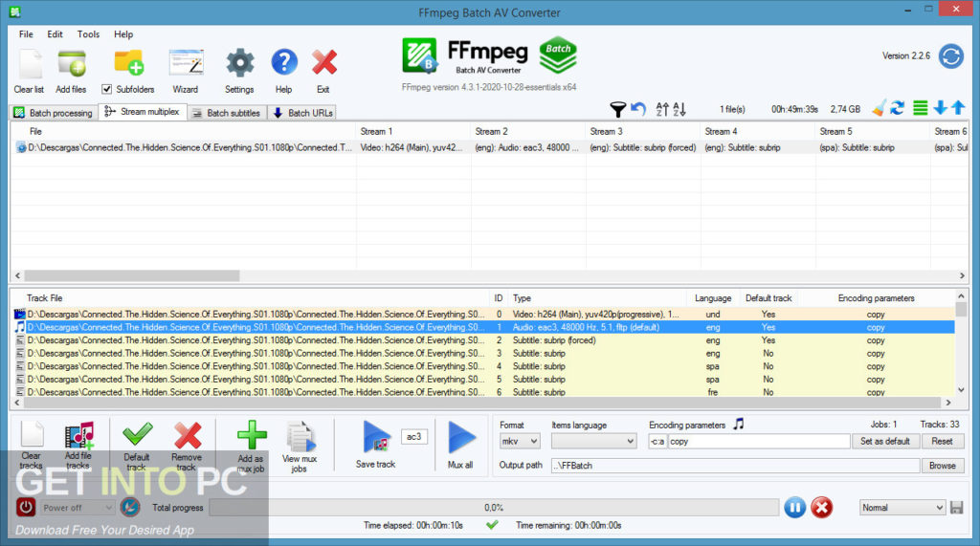Image resolution: width=980 pixels, height=546 pixels.
Task: Click the Stream 1 column header
Action: tap(413, 131)
